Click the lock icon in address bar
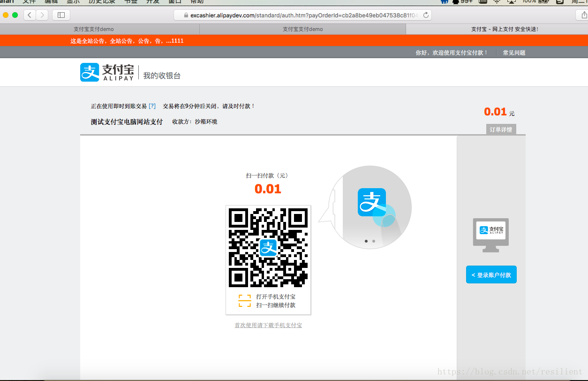Screen dimensions: 588x381 click(x=186, y=15)
